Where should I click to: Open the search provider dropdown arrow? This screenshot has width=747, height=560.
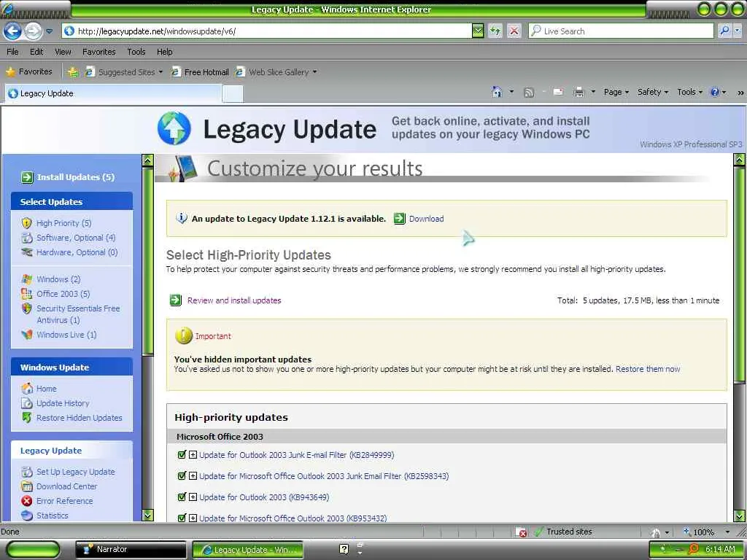coord(738,31)
